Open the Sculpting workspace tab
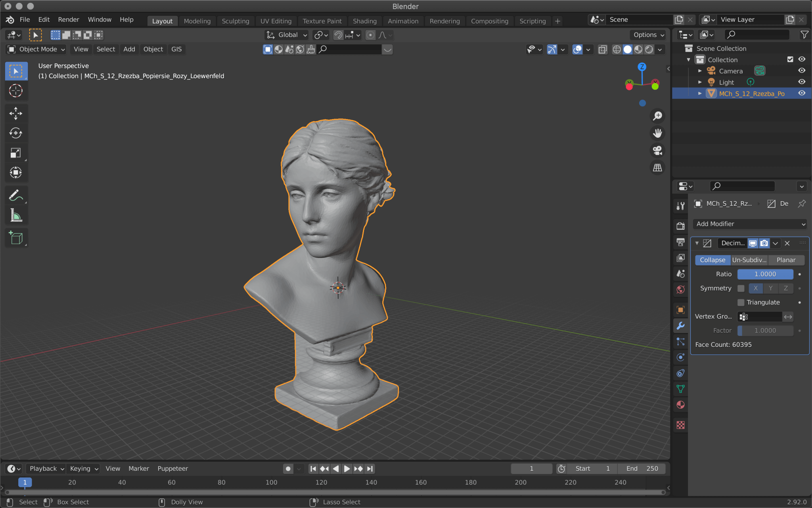 234,21
